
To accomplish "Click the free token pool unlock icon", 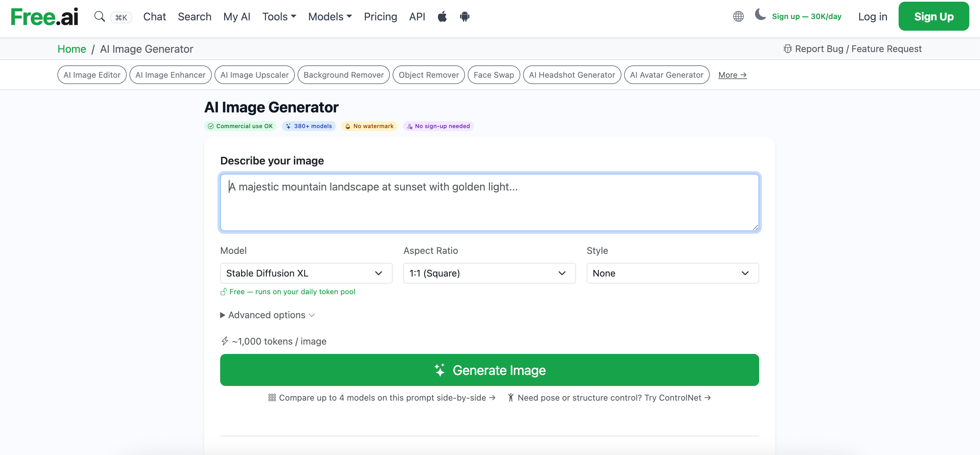I will (223, 292).
